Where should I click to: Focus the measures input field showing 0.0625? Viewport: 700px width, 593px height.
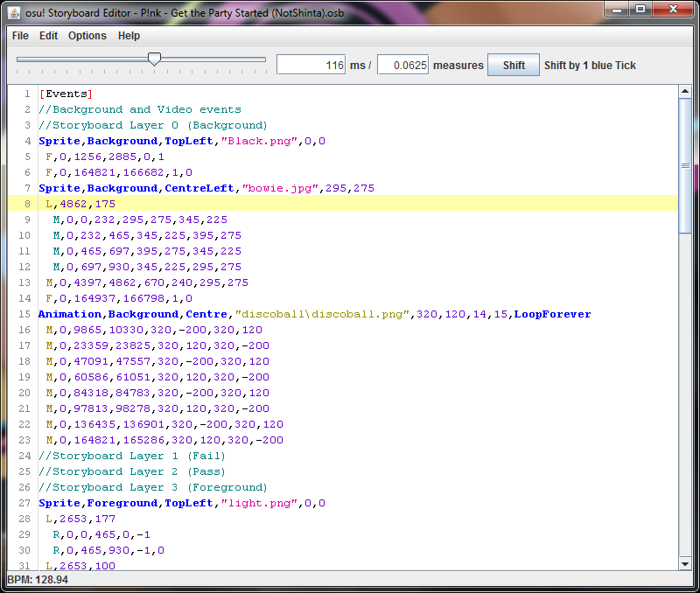pyautogui.click(x=402, y=65)
